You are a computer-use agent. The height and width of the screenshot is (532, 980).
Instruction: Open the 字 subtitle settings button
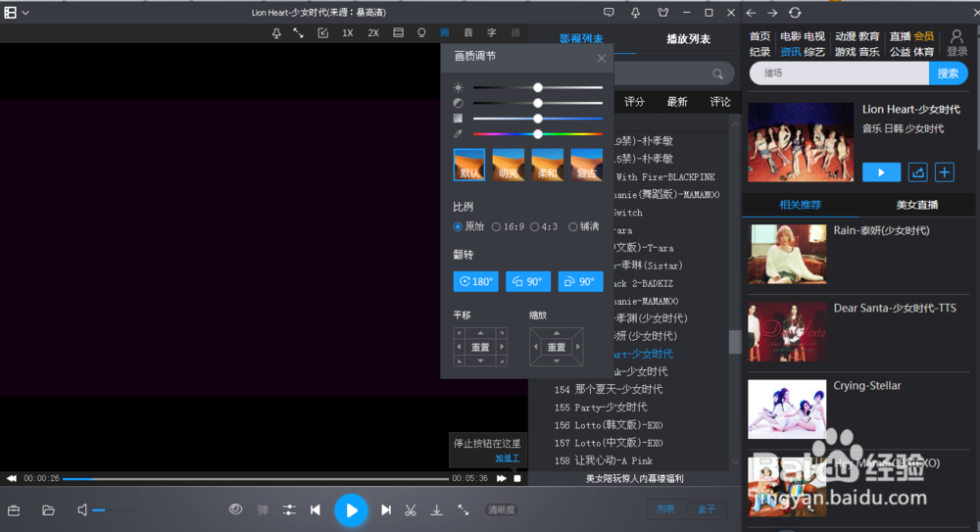[492, 32]
